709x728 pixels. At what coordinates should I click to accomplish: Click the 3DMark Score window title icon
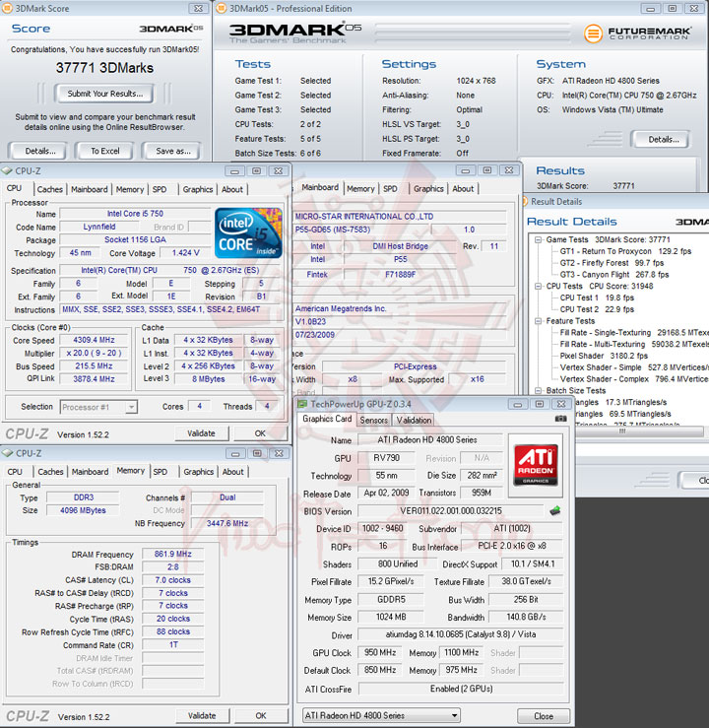(x=7, y=8)
